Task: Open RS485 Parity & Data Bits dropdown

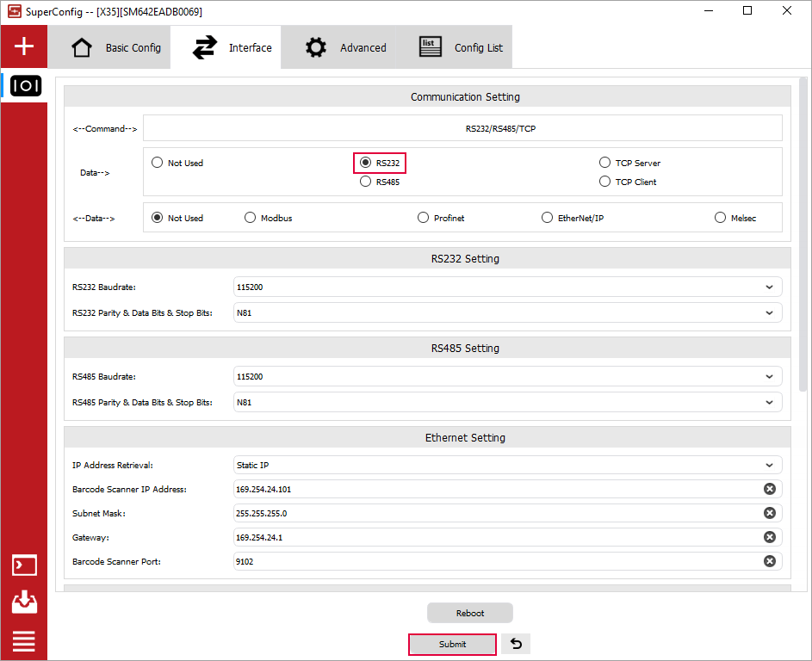Action: [x=507, y=402]
